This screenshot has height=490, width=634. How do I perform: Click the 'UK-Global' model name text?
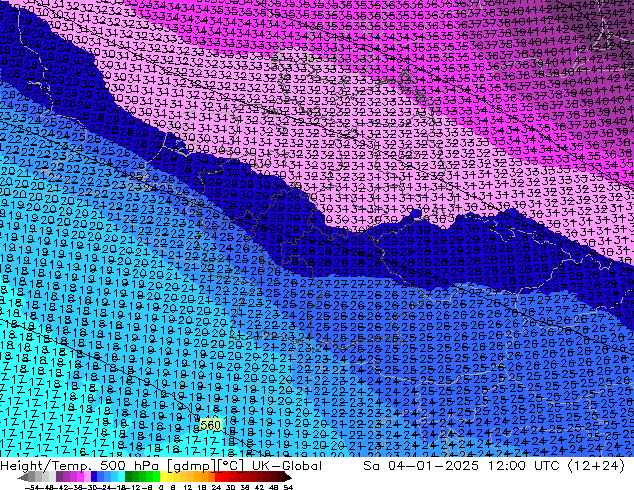[287, 466]
